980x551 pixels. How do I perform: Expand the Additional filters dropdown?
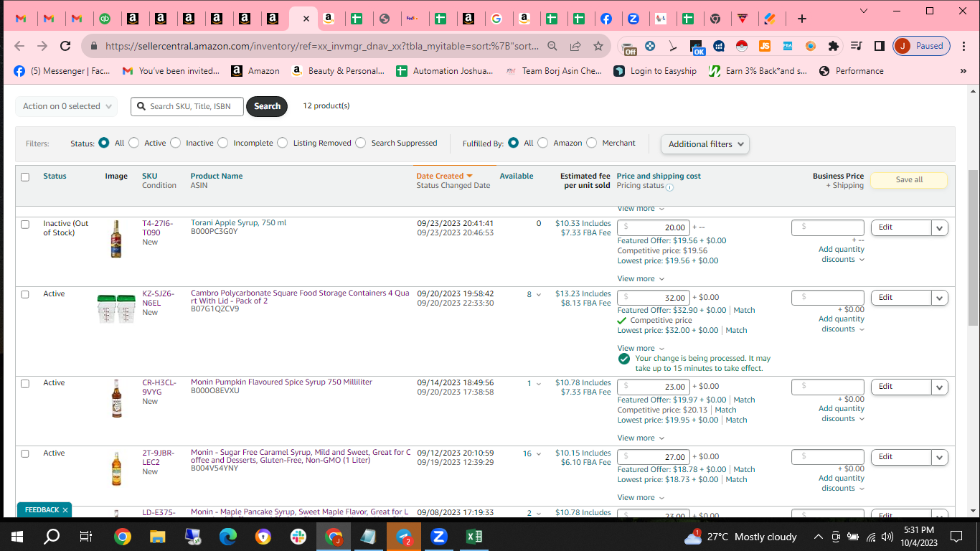(705, 144)
